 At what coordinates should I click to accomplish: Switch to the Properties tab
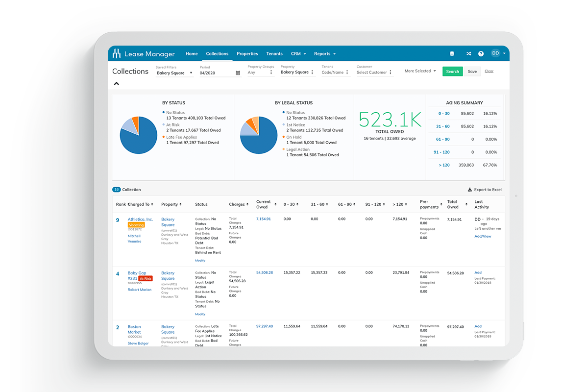[x=247, y=54]
